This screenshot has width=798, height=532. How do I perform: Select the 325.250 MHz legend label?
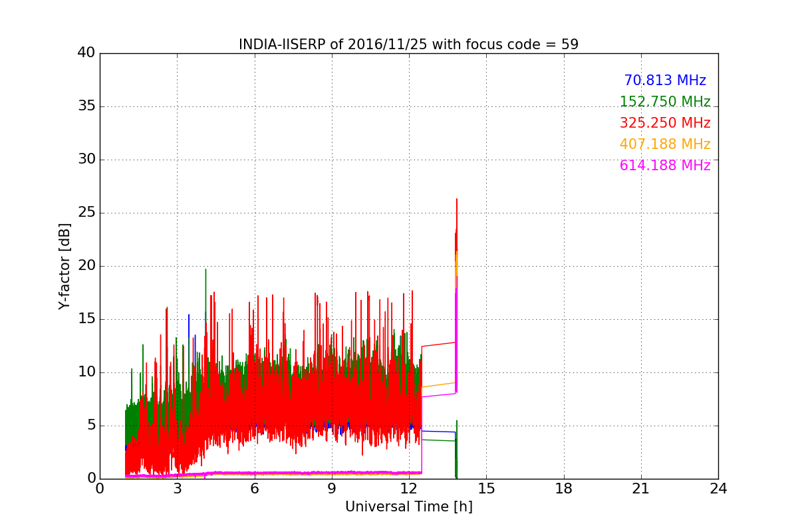[x=665, y=123]
